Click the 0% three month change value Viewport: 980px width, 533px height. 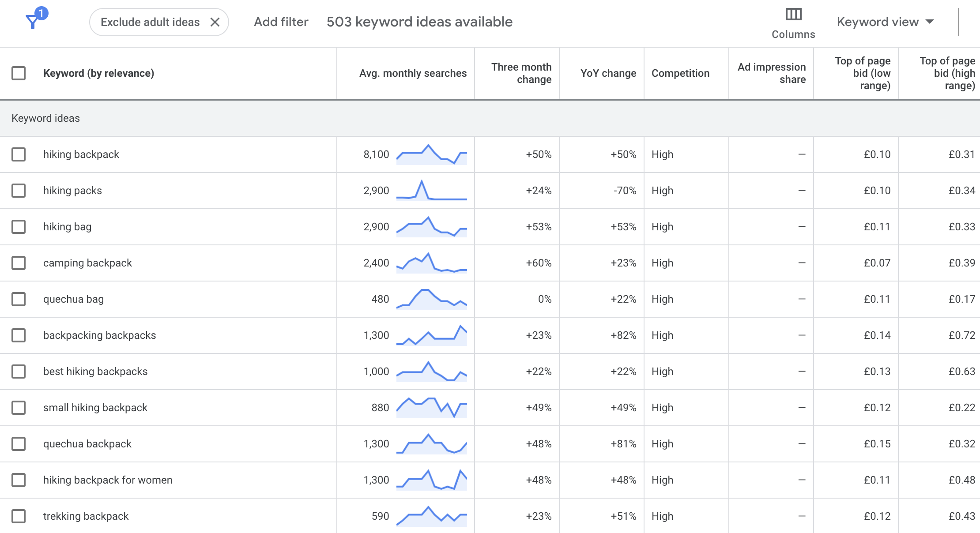click(545, 299)
